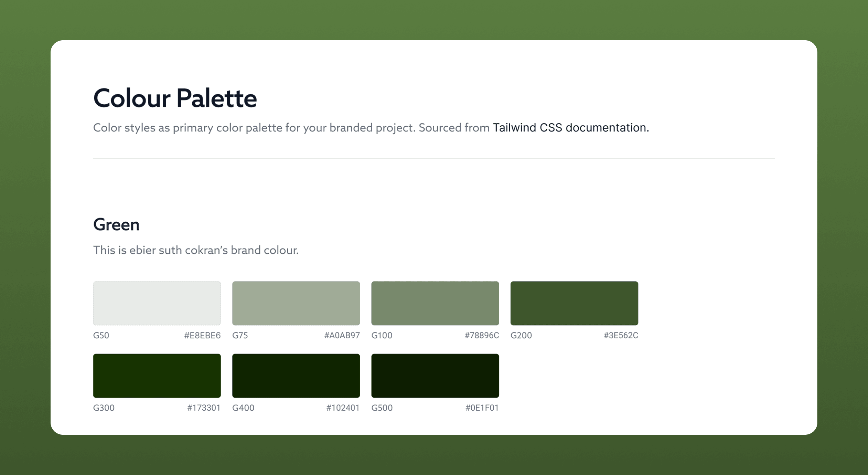Click the #102401 hex code text
Viewport: 868px width, 475px height.
coord(343,408)
